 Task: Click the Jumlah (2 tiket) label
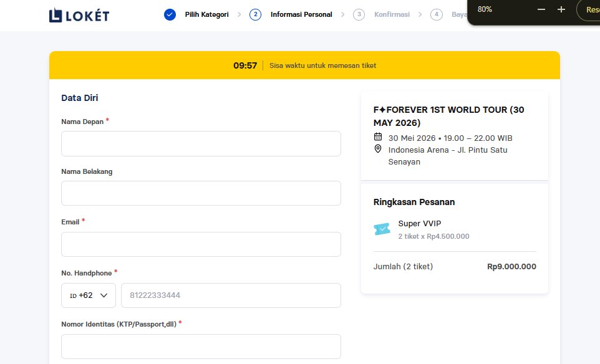point(403,267)
